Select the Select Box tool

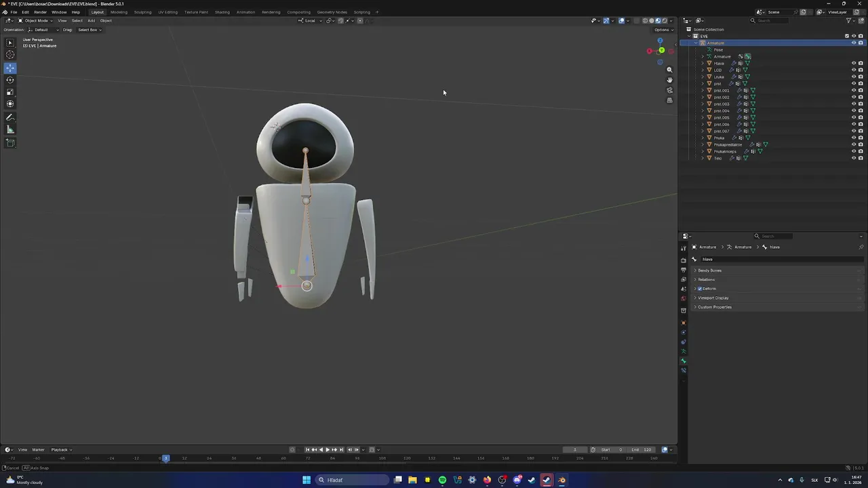point(10,43)
